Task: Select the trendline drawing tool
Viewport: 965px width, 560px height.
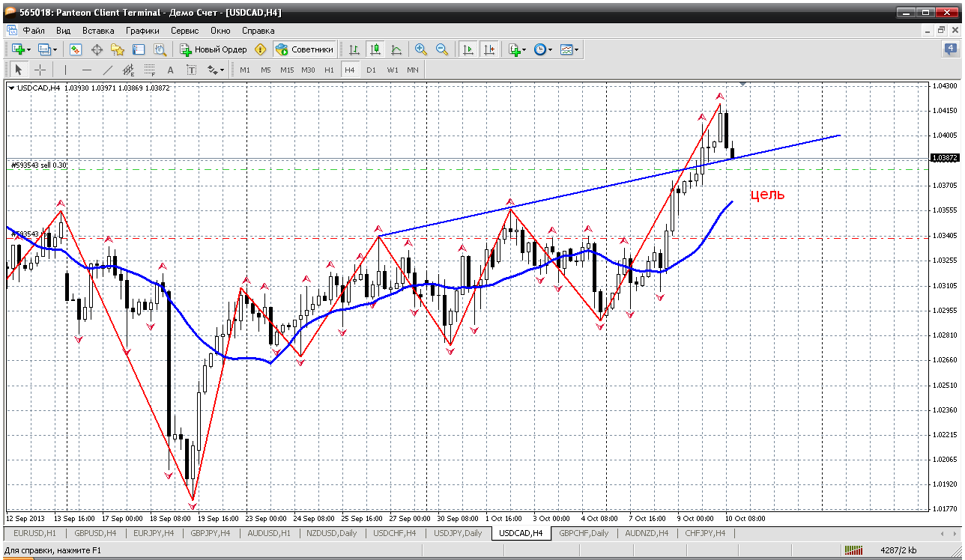Action: coord(108,70)
